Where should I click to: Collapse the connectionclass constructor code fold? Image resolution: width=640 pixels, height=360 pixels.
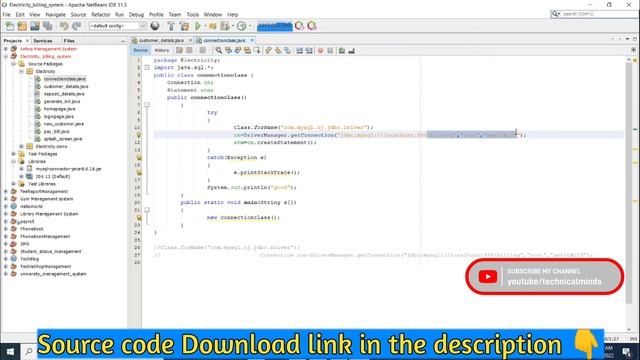click(x=147, y=105)
